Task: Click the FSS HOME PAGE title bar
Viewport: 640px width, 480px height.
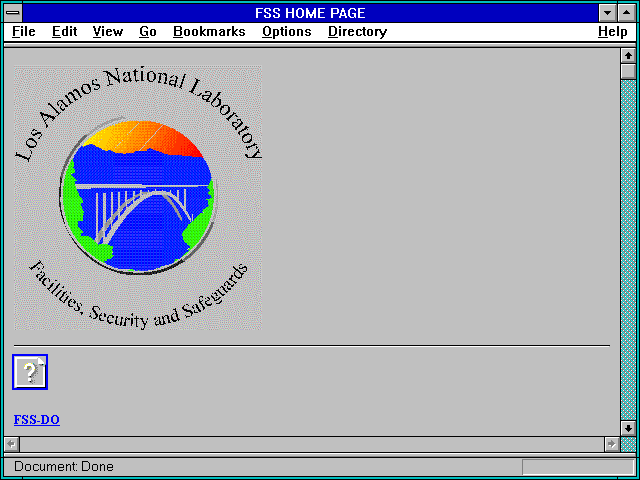Action: tap(310, 13)
